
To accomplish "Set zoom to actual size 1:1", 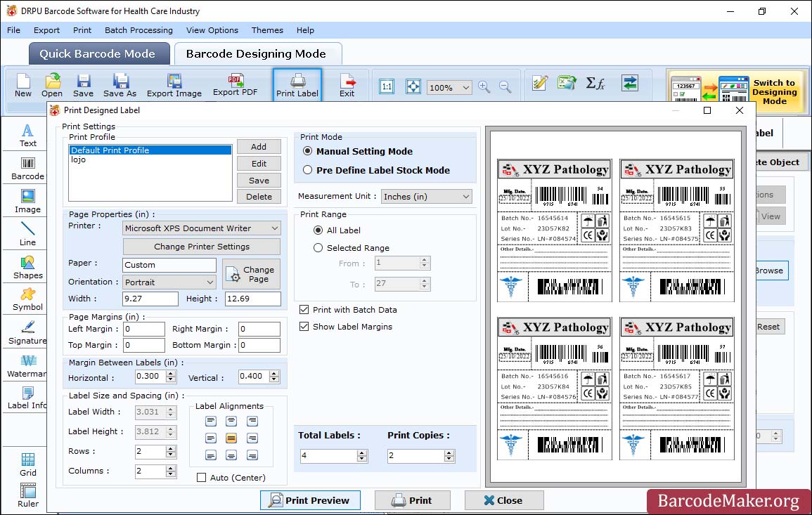I will (x=387, y=86).
